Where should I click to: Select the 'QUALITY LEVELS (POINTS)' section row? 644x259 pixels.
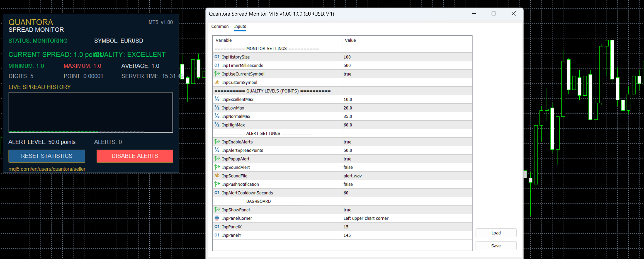[x=342, y=91]
